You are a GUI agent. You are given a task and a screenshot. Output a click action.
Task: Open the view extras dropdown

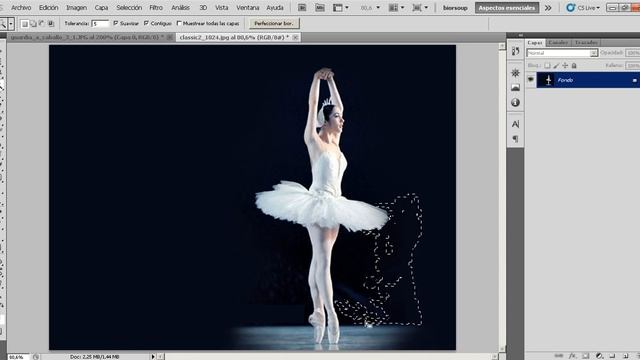(x=341, y=8)
